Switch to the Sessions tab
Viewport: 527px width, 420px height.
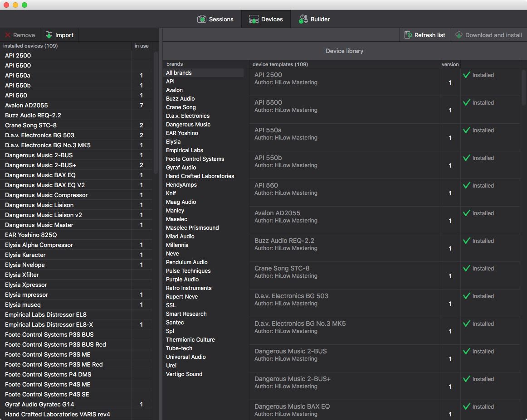click(215, 19)
